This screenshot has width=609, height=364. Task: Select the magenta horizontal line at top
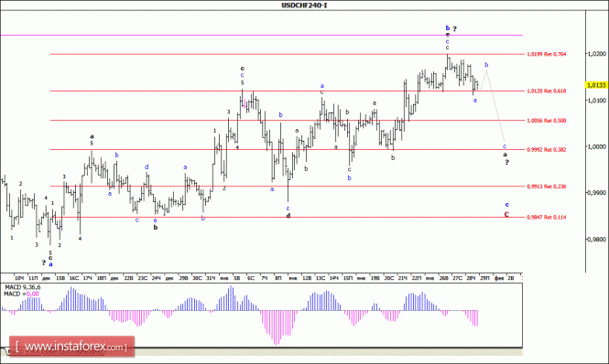261,36
